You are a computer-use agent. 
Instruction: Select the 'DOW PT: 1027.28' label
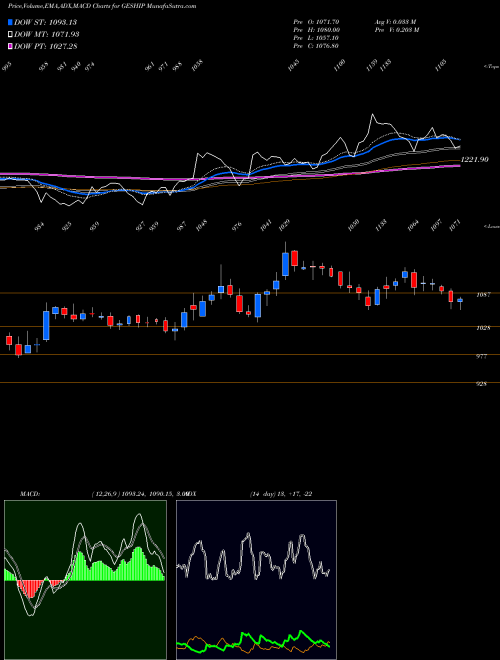(45, 46)
